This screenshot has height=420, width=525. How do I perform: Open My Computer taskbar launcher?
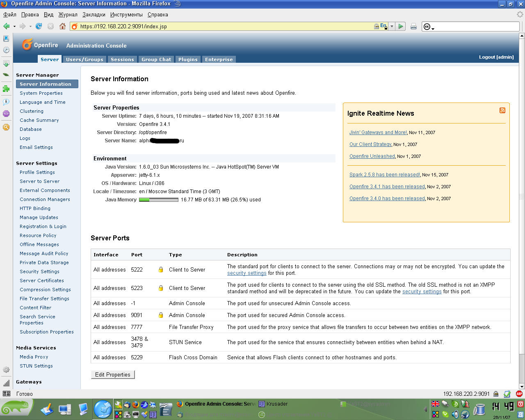pyautogui.click(x=65, y=409)
